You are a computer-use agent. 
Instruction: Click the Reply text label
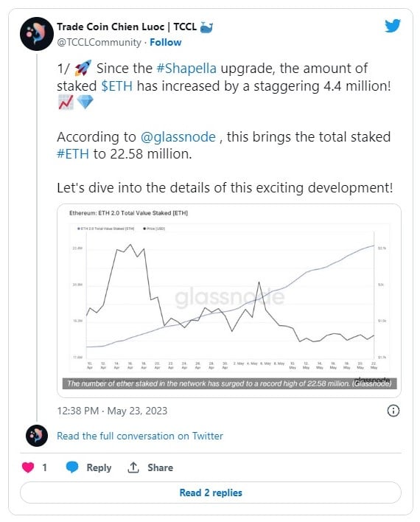click(99, 467)
